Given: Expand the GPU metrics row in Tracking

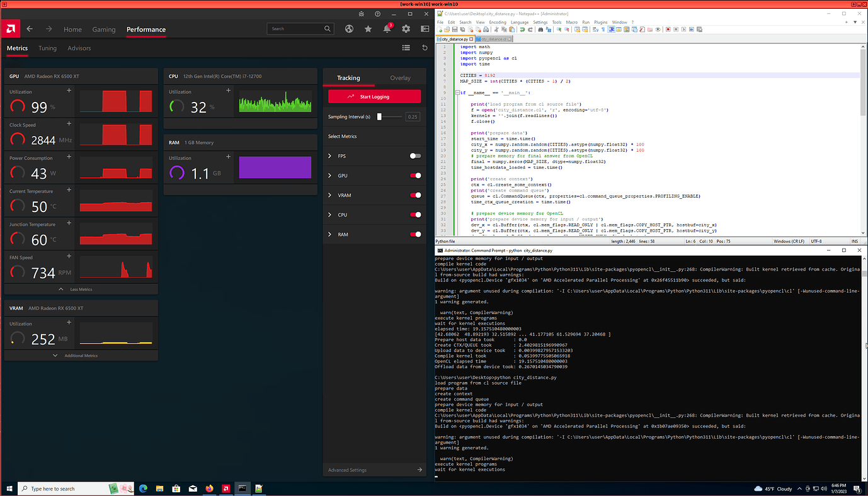Looking at the screenshot, I should pyautogui.click(x=330, y=176).
